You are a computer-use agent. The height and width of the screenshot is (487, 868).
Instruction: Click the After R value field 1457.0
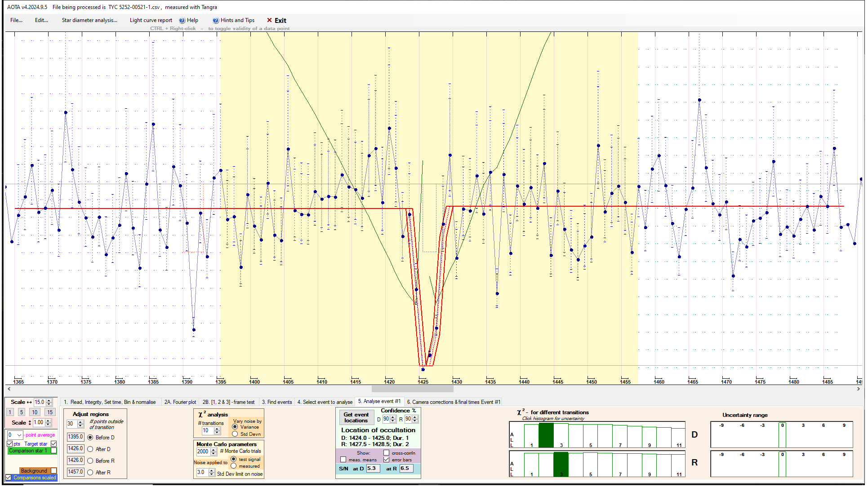75,472
